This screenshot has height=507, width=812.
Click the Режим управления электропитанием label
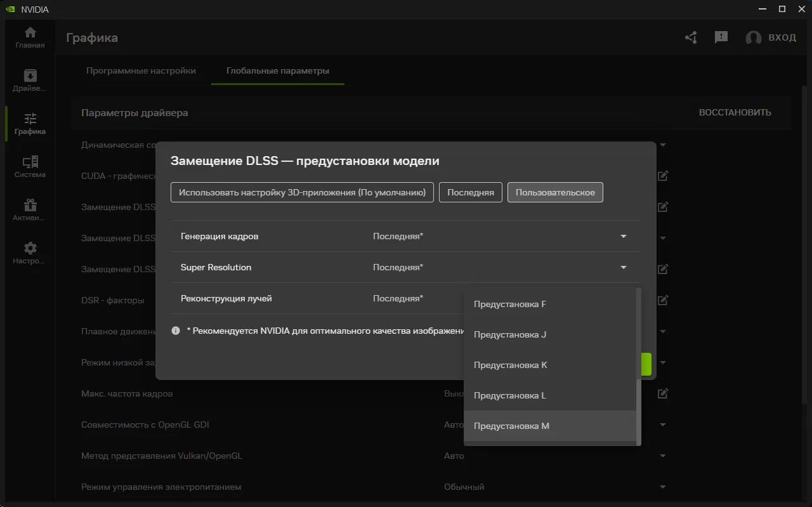[x=161, y=487]
